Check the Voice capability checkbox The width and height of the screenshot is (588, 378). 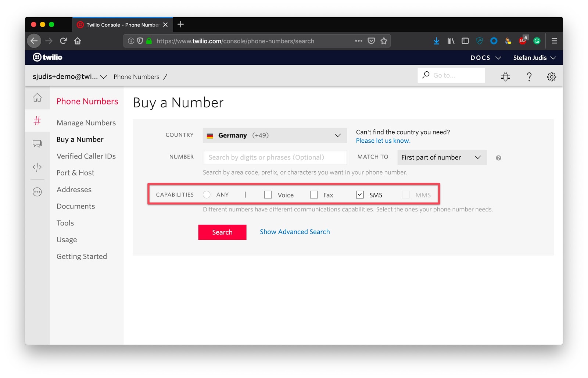(x=268, y=195)
